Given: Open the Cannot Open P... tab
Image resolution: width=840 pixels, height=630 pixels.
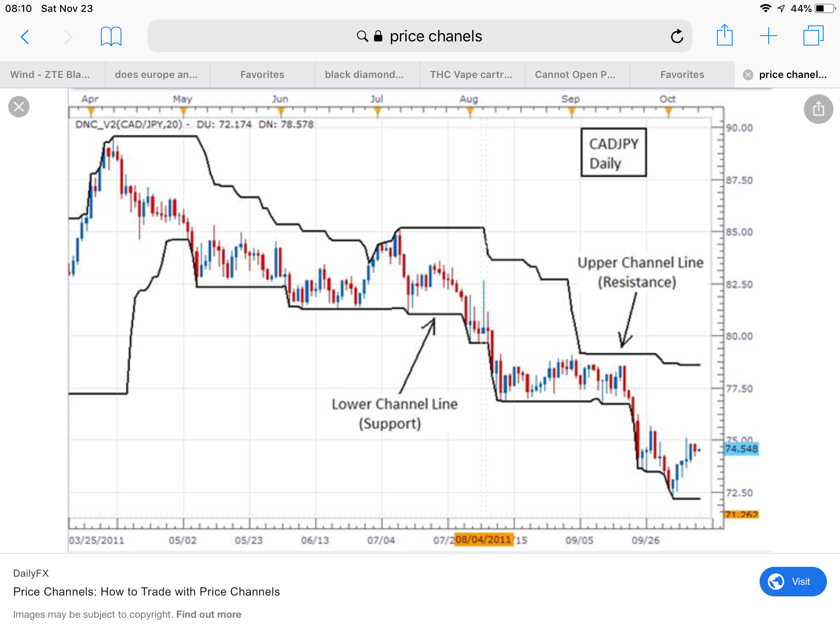Looking at the screenshot, I should tap(575, 75).
